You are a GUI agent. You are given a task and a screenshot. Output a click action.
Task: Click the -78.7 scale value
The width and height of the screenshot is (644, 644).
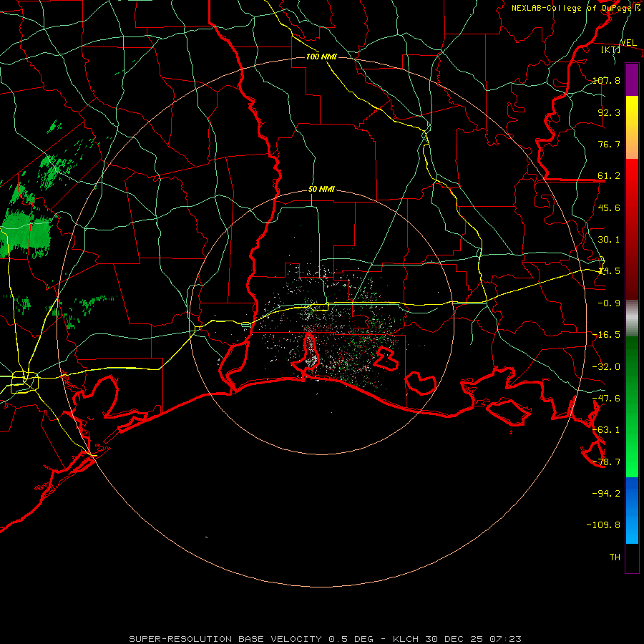pyautogui.click(x=607, y=462)
